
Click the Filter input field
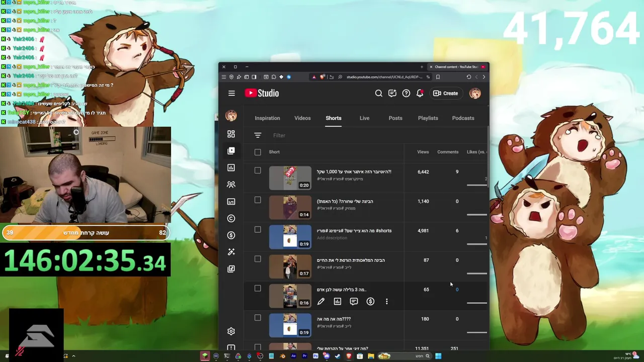(377, 135)
